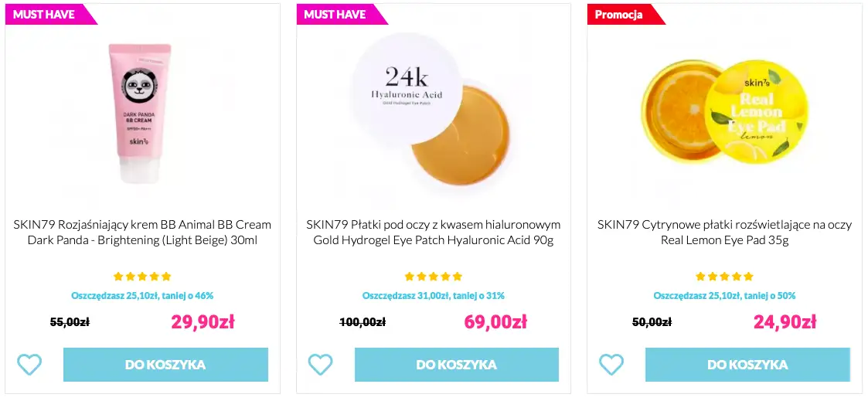Open Gold Hydrogel Eye Patch Hyaluronic Acid link

pos(433,233)
